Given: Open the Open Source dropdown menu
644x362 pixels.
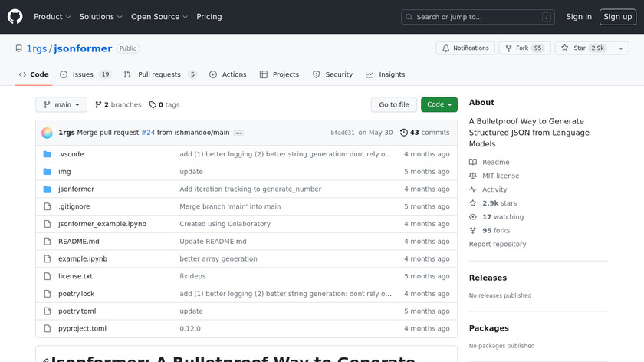Looking at the screenshot, I should pyautogui.click(x=159, y=17).
